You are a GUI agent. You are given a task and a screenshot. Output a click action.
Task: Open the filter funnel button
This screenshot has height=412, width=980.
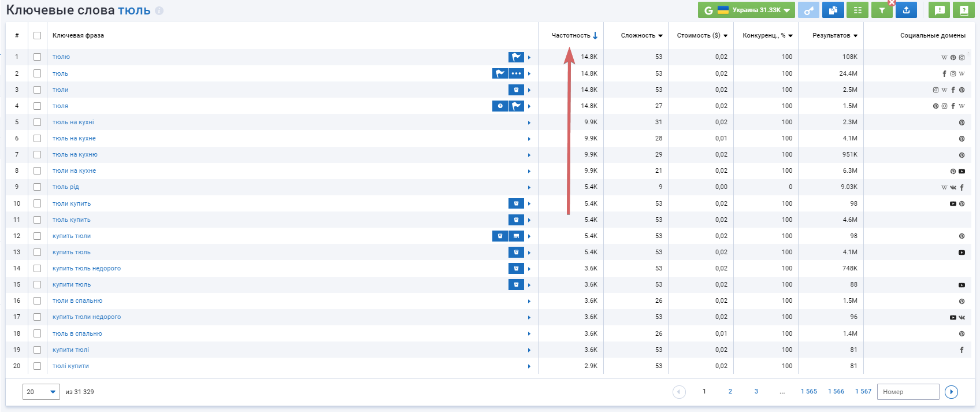click(x=882, y=10)
